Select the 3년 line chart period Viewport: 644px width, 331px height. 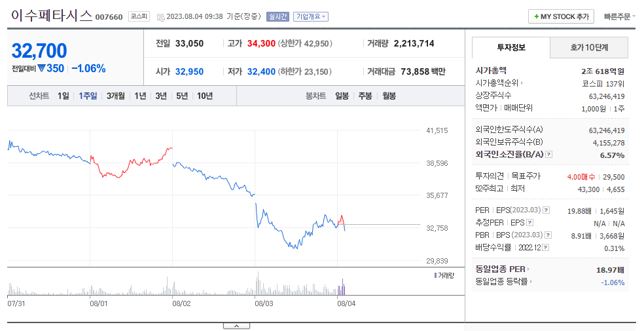[161, 96]
